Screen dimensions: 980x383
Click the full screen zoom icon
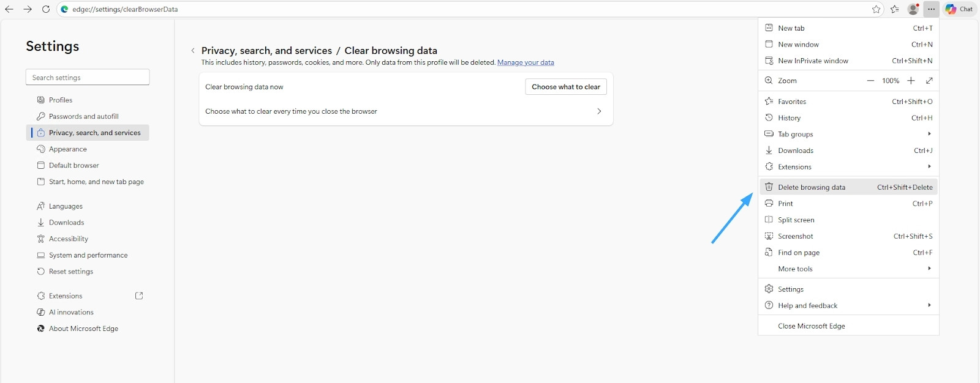929,81
